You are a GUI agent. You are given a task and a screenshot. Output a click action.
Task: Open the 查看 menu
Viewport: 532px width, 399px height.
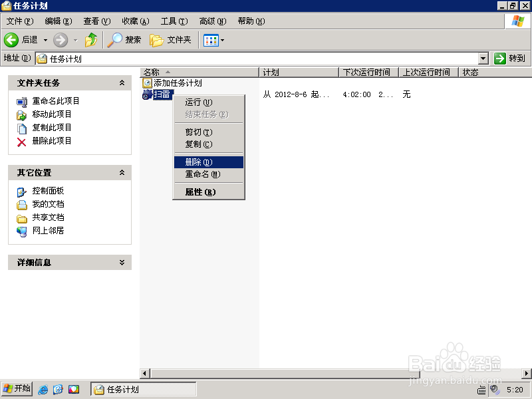click(95, 21)
